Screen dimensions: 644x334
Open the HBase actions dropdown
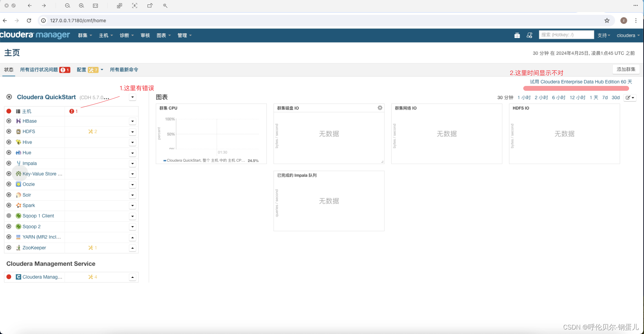[x=133, y=121]
